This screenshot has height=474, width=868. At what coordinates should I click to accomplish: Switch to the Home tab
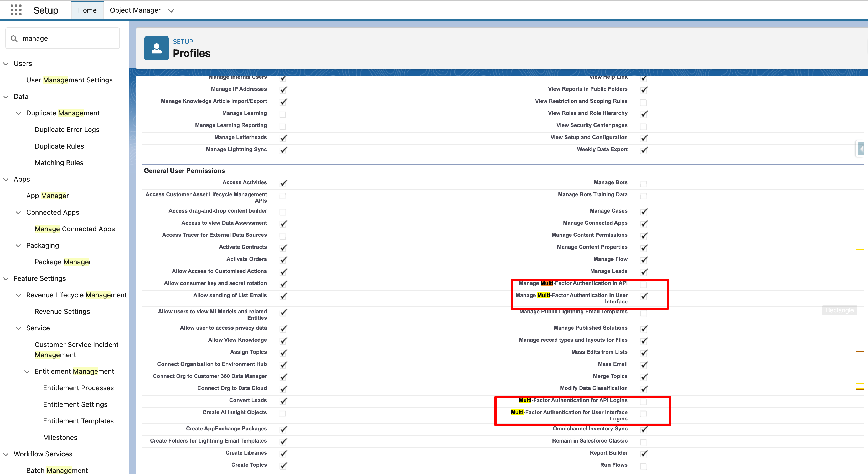coord(87,10)
